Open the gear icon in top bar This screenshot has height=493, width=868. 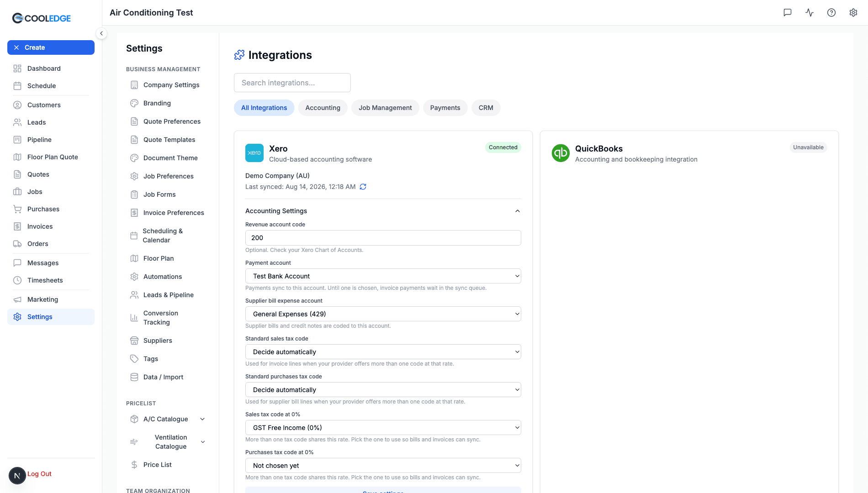[x=853, y=13]
